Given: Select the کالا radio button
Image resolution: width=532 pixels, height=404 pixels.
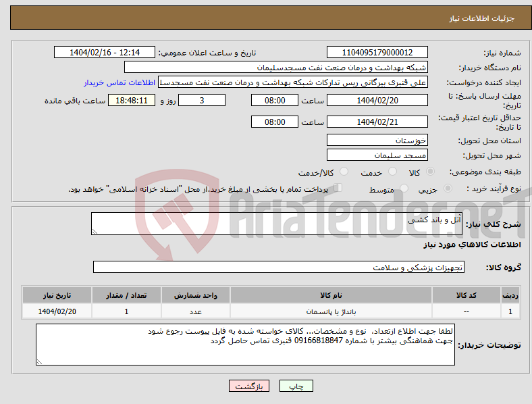Looking at the screenshot, I should coord(430,172).
